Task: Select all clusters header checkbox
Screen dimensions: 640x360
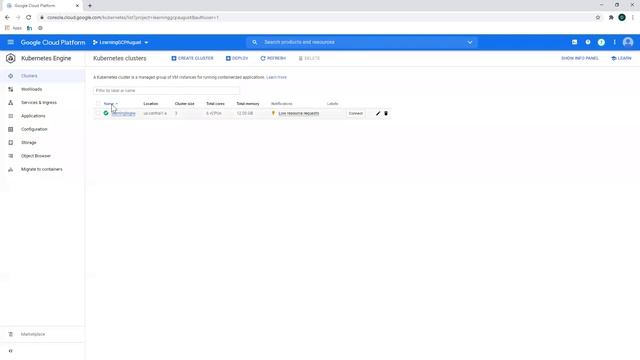Action: tap(98, 104)
